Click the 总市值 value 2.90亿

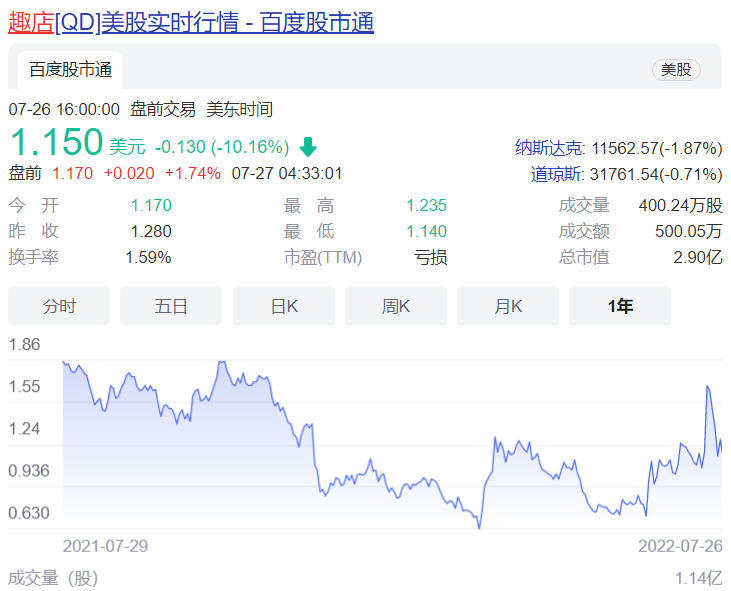pos(697,257)
